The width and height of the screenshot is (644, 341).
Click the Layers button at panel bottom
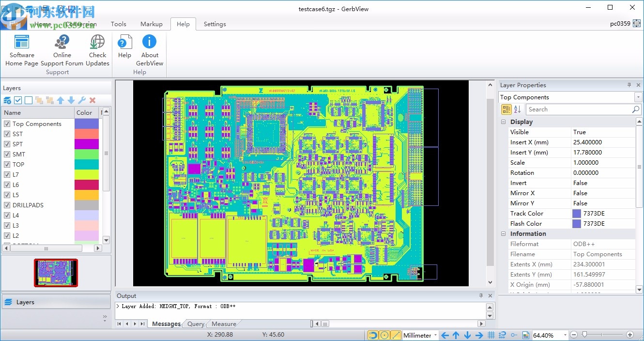coord(25,302)
